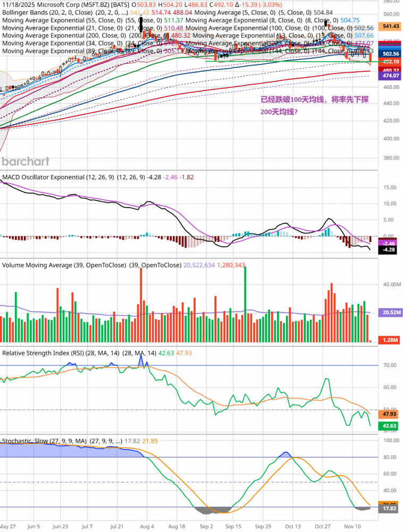The height and width of the screenshot is (532, 403).
Task: Click the purple 474.07 price axis badge
Action: point(390,76)
